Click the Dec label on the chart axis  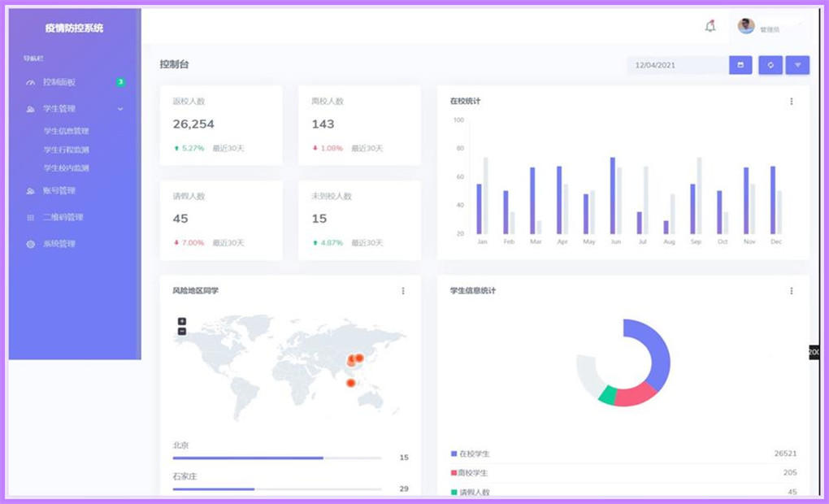775,241
